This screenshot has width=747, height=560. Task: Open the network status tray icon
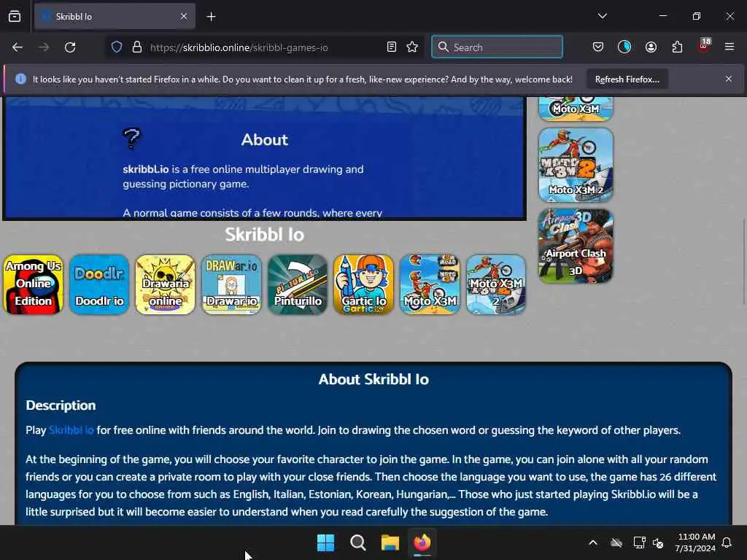point(639,542)
